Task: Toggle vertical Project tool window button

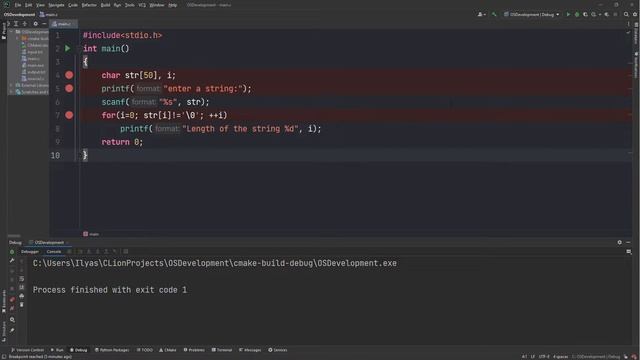Action: [4, 31]
